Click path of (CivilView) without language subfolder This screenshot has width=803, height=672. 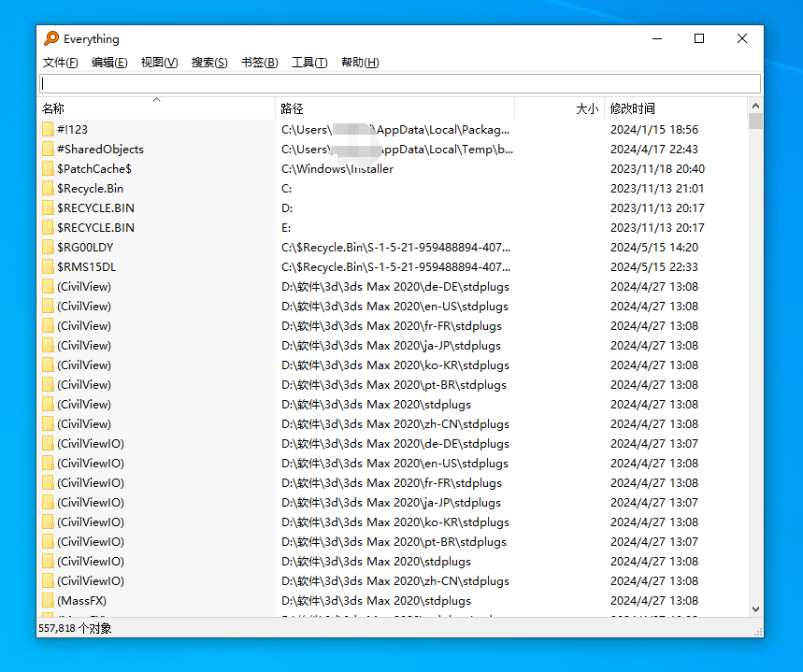click(x=376, y=404)
